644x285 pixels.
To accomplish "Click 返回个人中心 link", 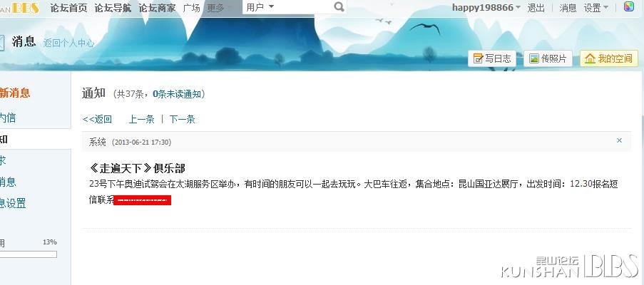I will pos(68,43).
